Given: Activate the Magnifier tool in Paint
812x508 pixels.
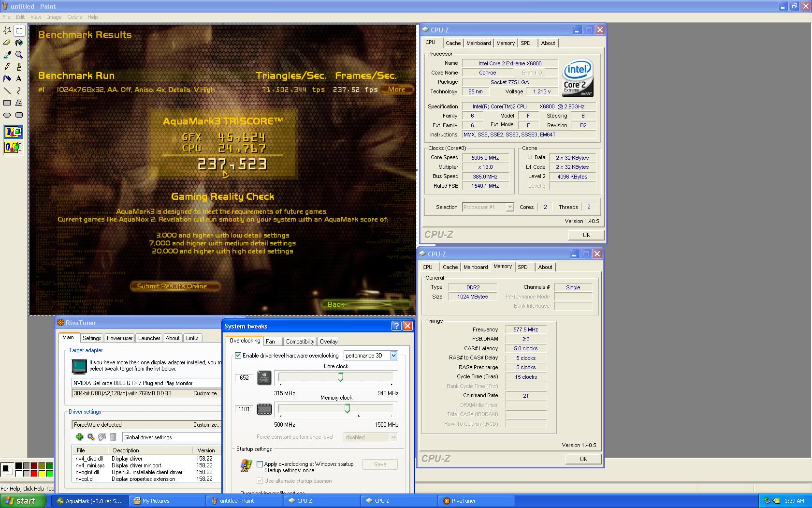Looking at the screenshot, I should pos(19,55).
